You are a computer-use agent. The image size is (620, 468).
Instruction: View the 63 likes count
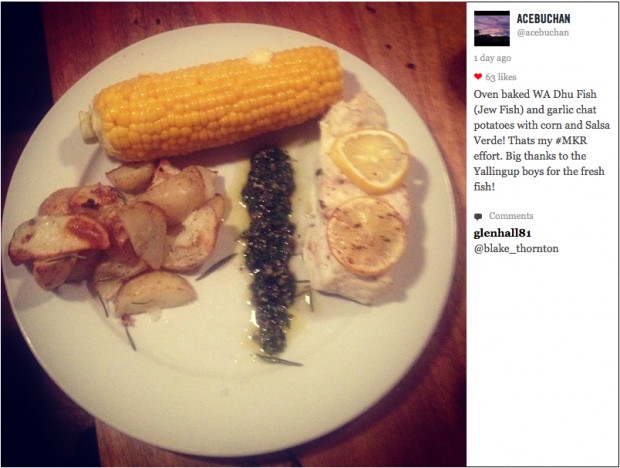[x=501, y=77]
